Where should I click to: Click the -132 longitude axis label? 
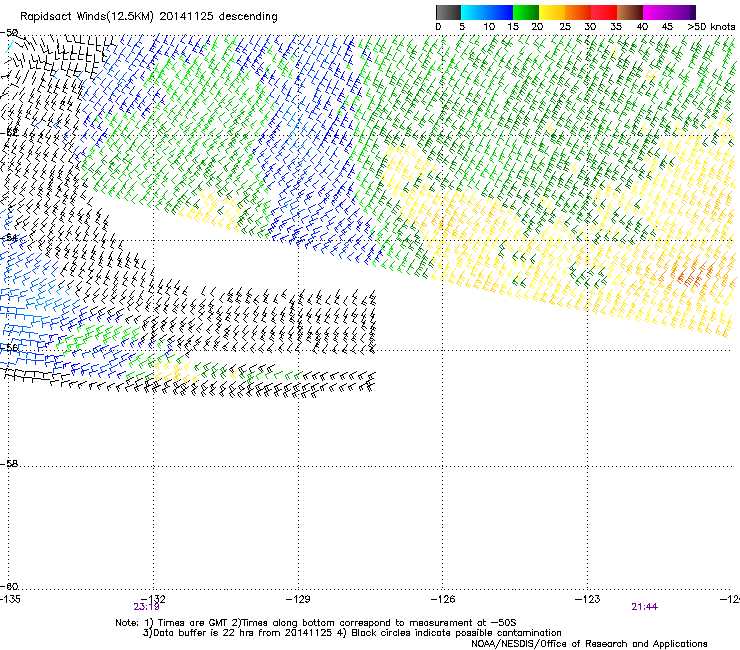[153, 599]
